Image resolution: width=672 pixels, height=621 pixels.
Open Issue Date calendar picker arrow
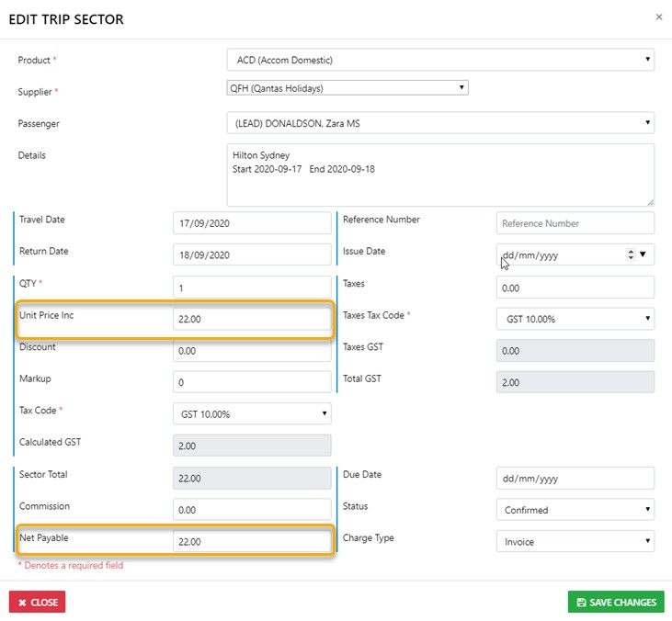[643, 255]
